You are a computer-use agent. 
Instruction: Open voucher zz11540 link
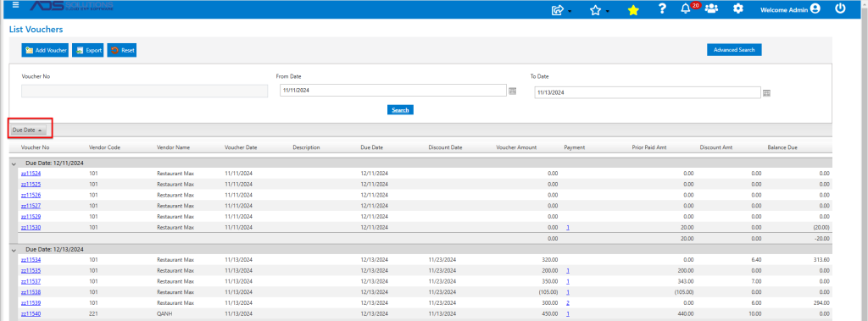[x=31, y=314]
